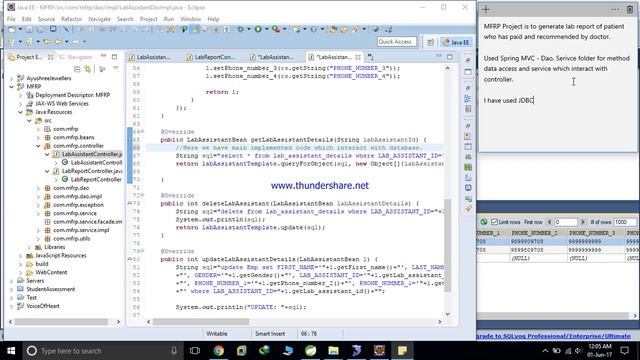Collapse All in Project Explorer toolbar
The width and height of the screenshot is (640, 360).
click(x=77, y=69)
